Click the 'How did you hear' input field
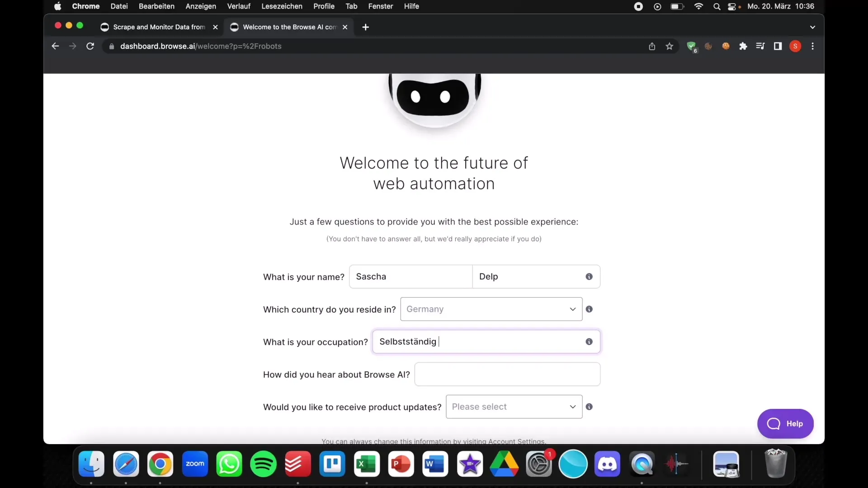This screenshot has height=488, width=868. (x=507, y=374)
